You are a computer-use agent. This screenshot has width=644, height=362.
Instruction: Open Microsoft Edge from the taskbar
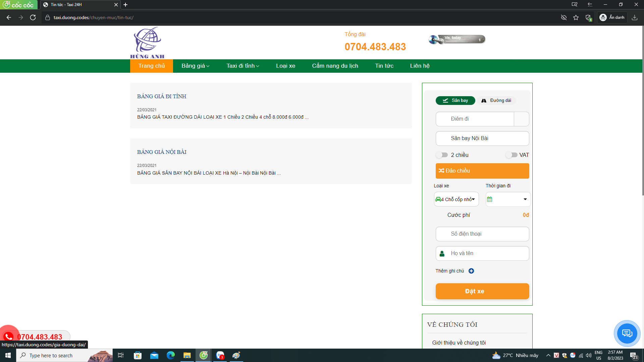[x=170, y=355]
